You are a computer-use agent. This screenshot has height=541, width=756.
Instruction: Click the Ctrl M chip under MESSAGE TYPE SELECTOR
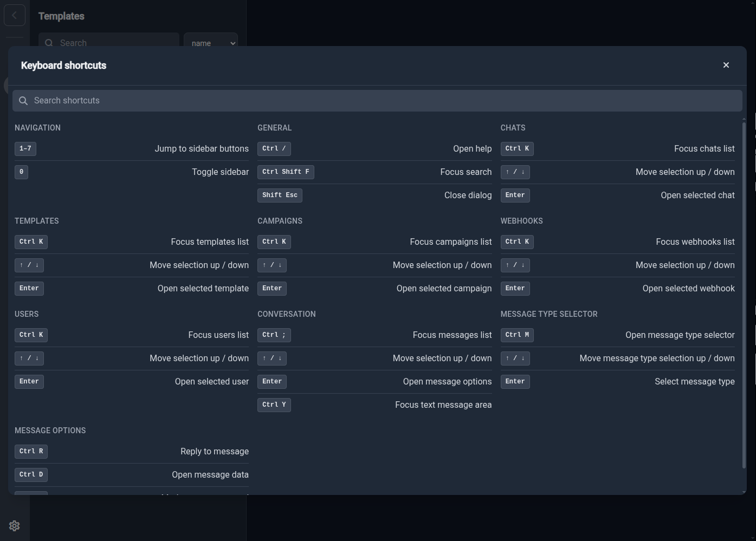[x=516, y=335]
